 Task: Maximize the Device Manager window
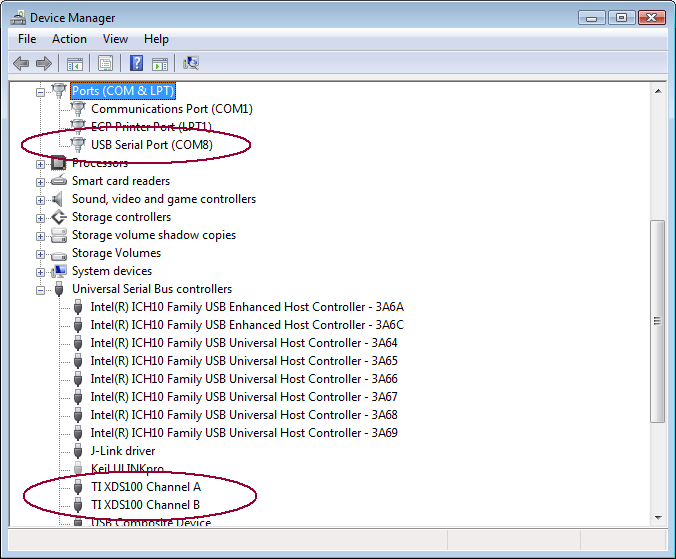coord(621,18)
